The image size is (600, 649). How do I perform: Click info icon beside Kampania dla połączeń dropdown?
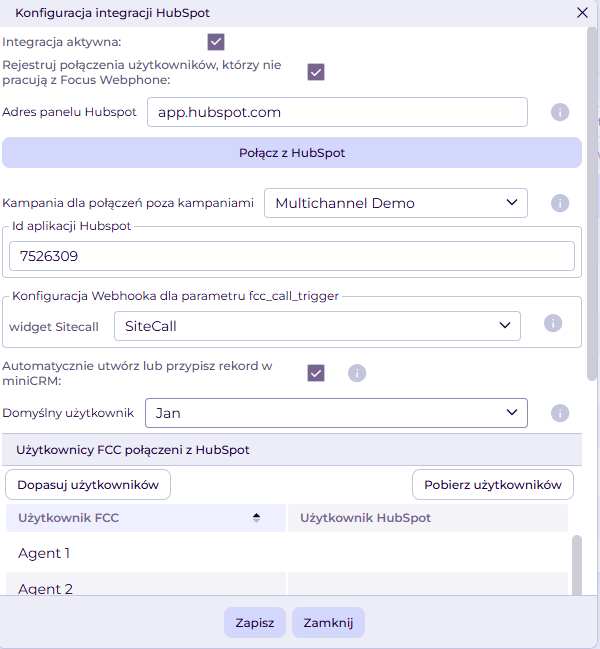(x=560, y=203)
